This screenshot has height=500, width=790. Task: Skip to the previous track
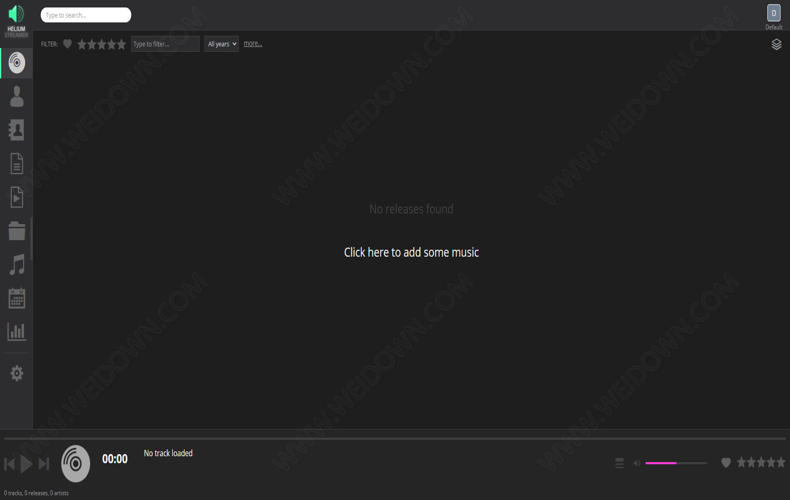point(10,464)
